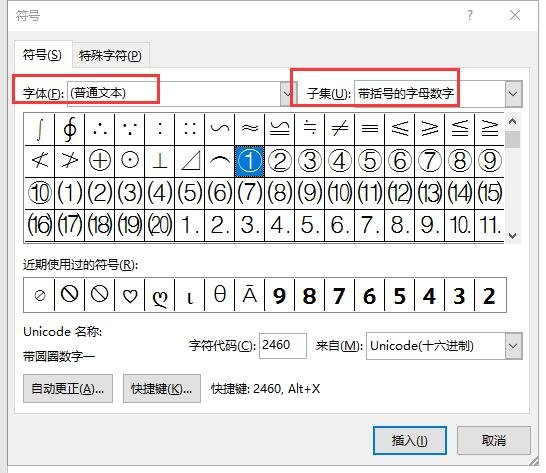
Task: Click the symbol grid scrollbar up arrow
Action: pos(512,121)
